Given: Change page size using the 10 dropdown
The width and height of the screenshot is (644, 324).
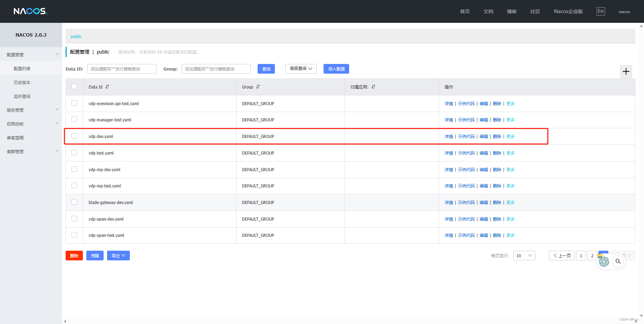Looking at the screenshot, I should click(524, 256).
